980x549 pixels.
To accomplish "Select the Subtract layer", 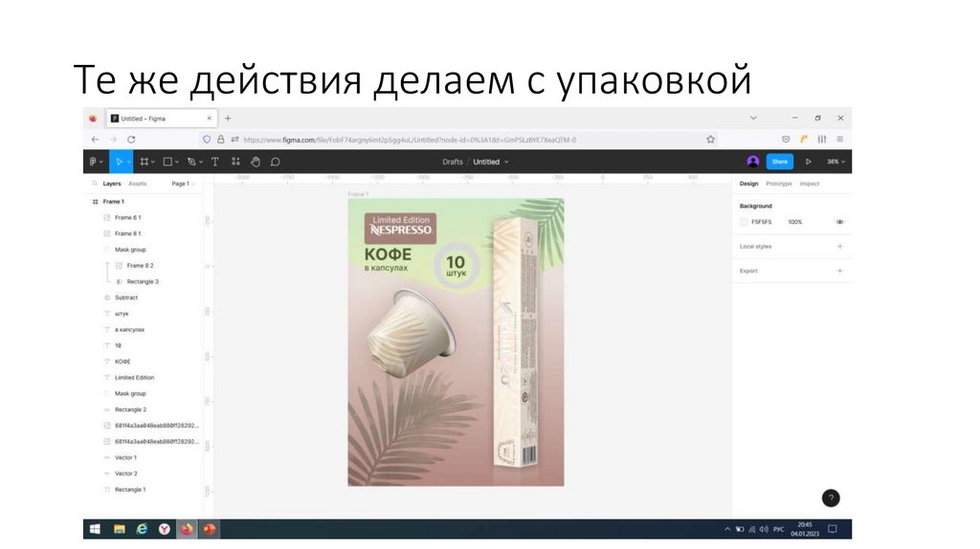I will coord(126,297).
